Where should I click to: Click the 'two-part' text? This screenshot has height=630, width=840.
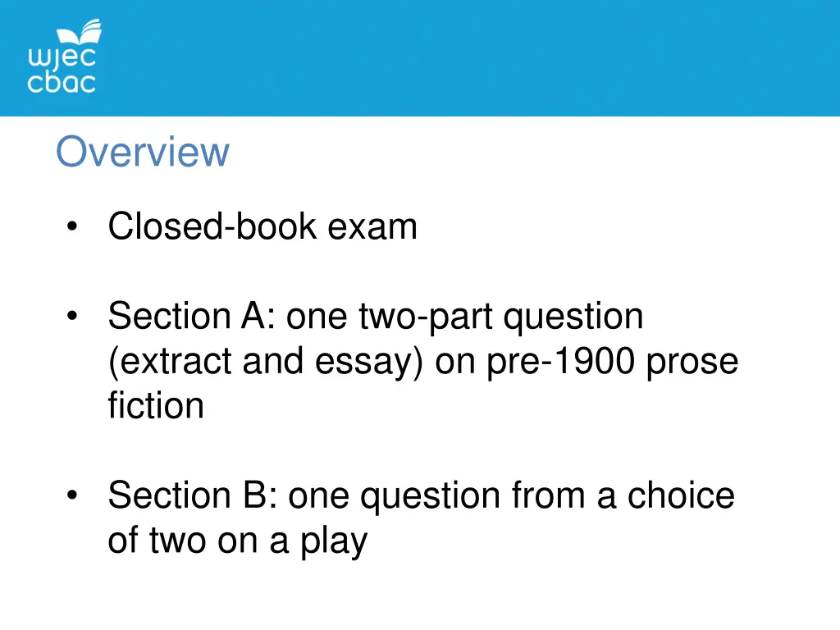pos(426,317)
